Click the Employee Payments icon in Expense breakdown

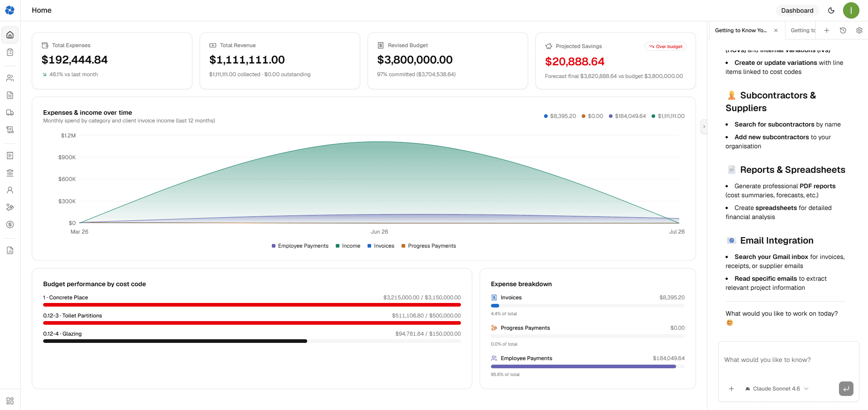click(x=494, y=358)
